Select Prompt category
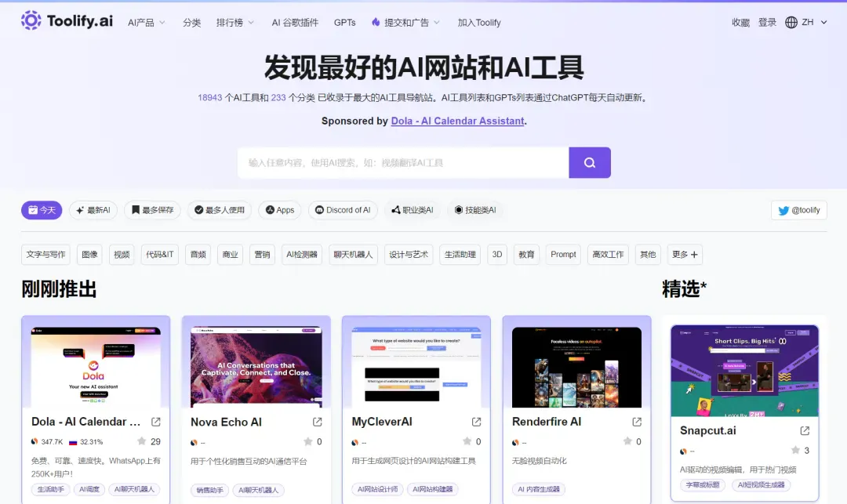Screen dimensions: 847x504 563,254
